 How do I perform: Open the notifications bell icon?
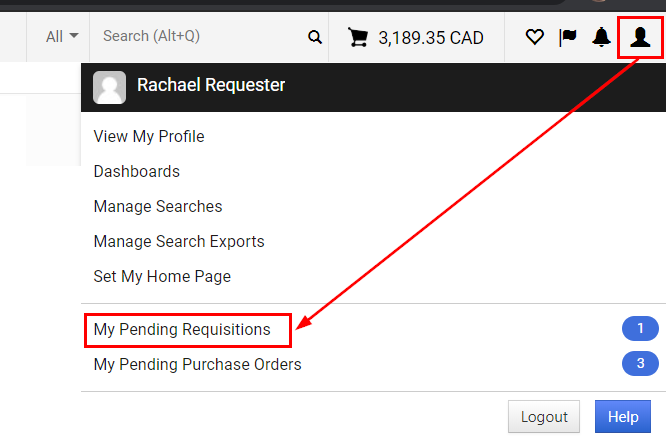pos(601,38)
